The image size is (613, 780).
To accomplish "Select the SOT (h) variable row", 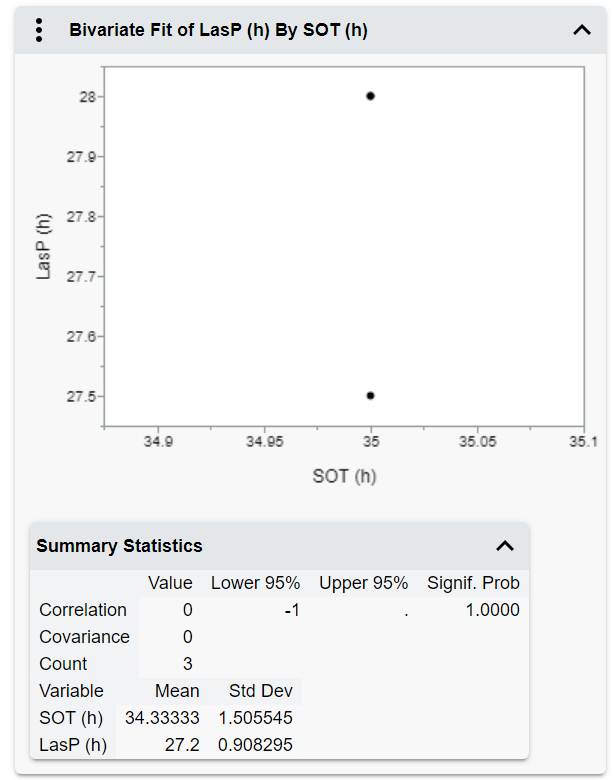I will click(x=71, y=718).
